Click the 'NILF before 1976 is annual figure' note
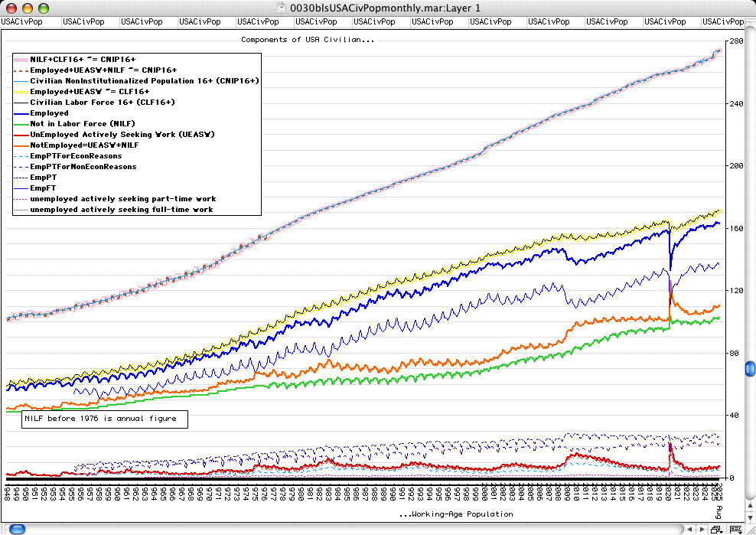 (100, 419)
